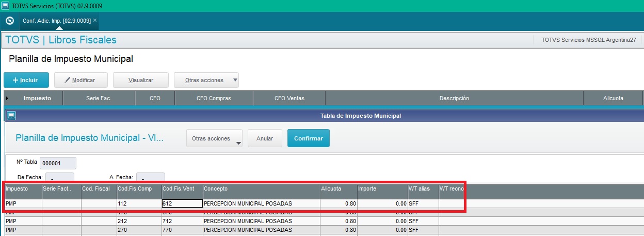Select the cell with value 270
Viewport: 644px width, 236px height.
pyautogui.click(x=139, y=230)
